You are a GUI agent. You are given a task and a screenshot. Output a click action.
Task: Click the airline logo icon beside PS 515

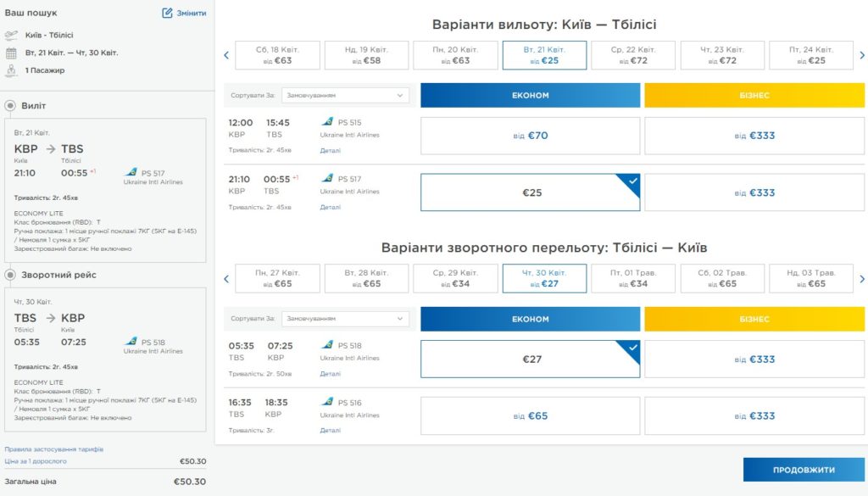pos(327,122)
